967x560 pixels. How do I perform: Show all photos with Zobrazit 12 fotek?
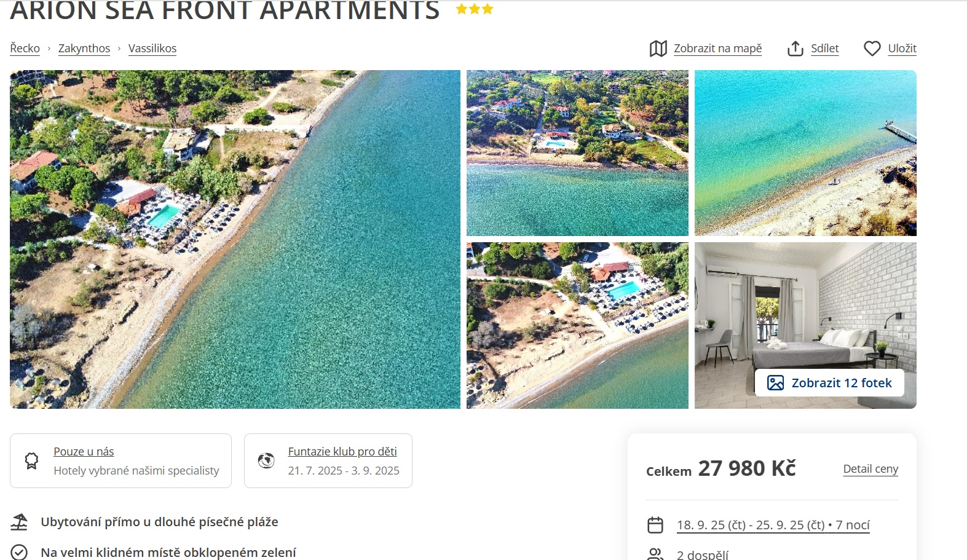point(829,383)
